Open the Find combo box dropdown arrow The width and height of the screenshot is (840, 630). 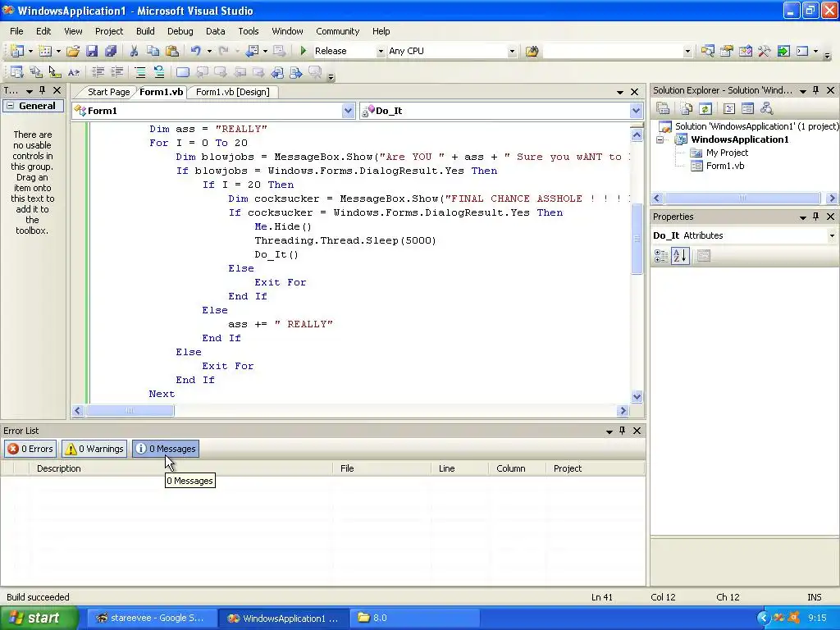(x=687, y=52)
